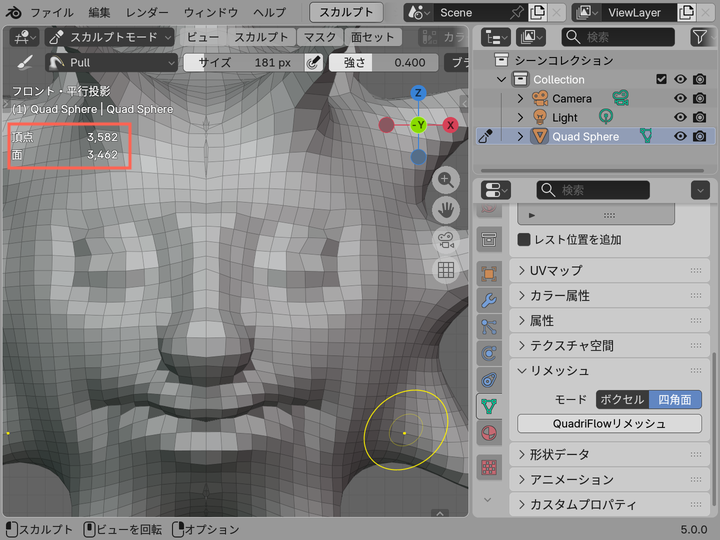Click the properties 検索 search field
The image size is (720, 540).
click(x=593, y=190)
